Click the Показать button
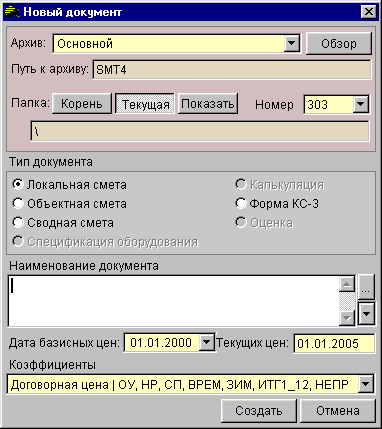This screenshot has width=382, height=429. click(x=208, y=104)
